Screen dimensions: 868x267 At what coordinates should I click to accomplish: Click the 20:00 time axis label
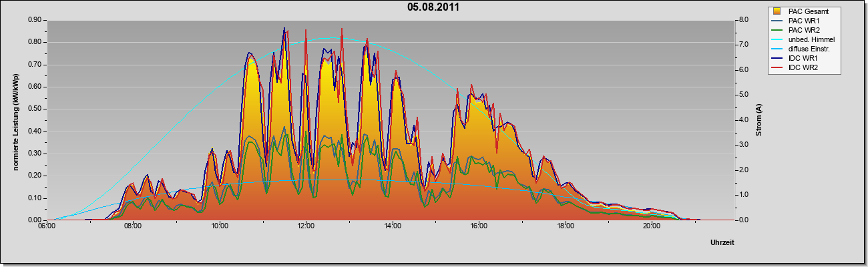tap(652, 227)
